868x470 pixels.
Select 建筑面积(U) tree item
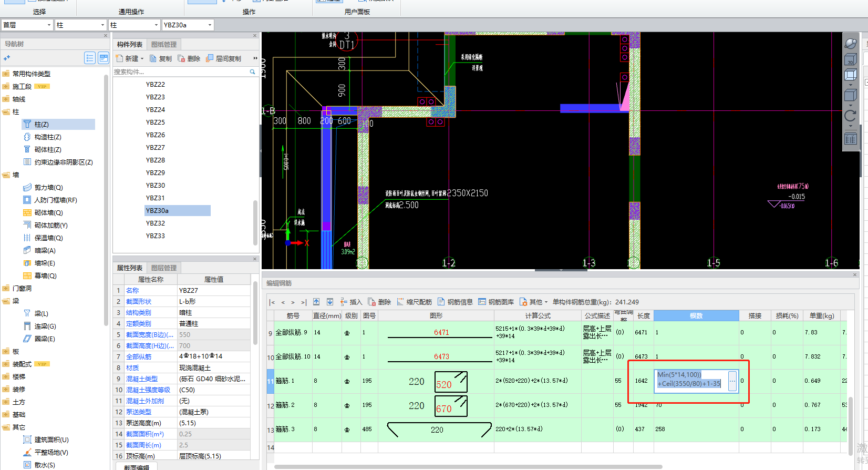coord(51,440)
